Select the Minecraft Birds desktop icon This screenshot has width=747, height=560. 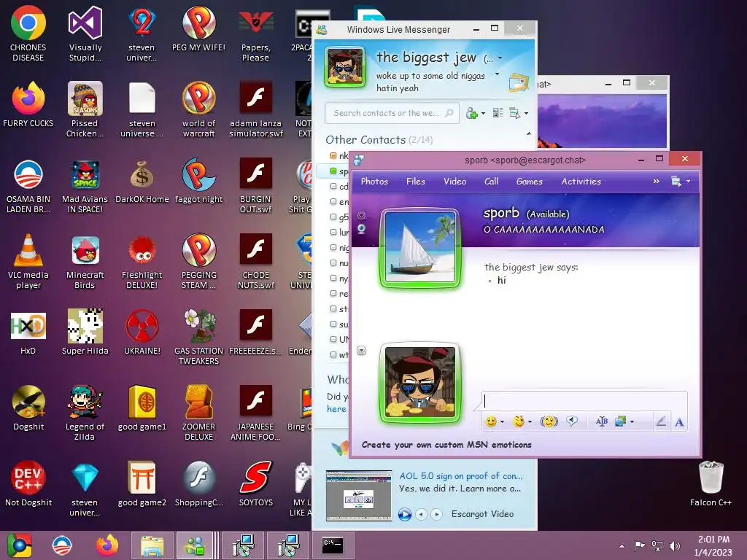(85, 262)
